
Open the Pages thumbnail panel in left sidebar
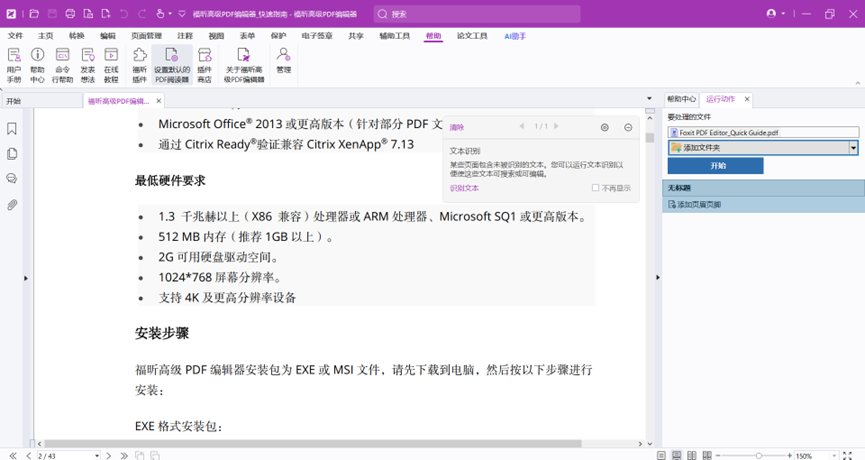click(x=12, y=154)
